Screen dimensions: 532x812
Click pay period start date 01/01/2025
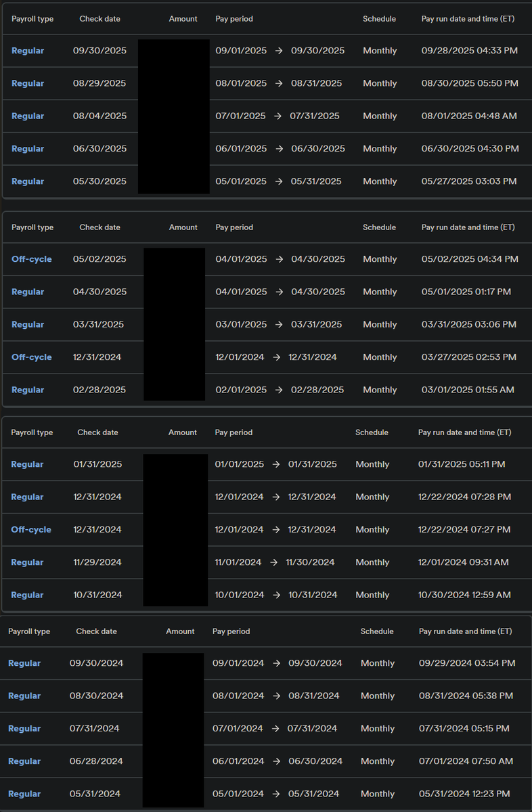(239, 464)
